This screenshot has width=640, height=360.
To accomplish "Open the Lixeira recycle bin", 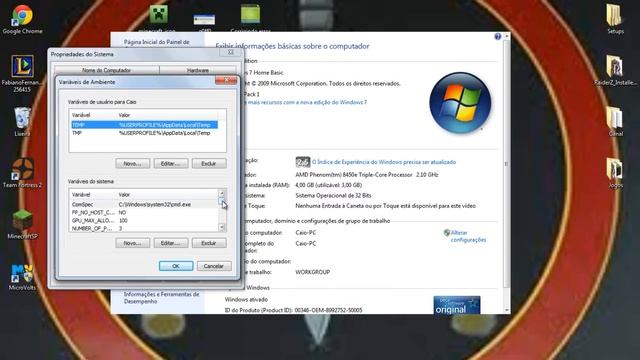I will (x=22, y=122).
